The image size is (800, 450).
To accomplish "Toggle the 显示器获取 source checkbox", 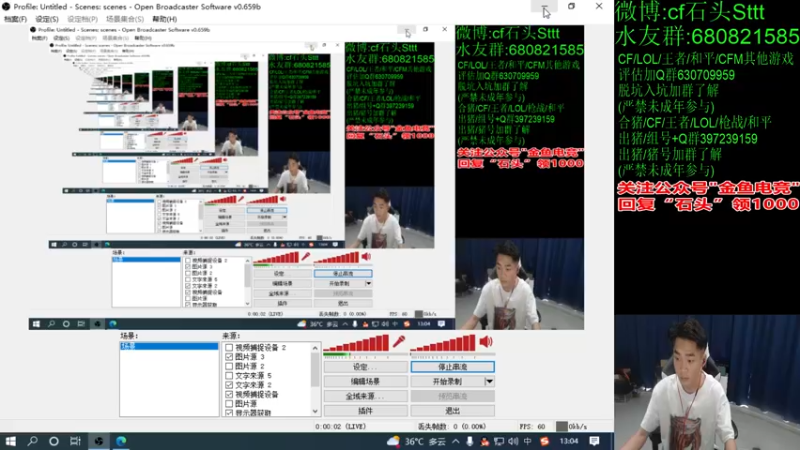I will [229, 412].
